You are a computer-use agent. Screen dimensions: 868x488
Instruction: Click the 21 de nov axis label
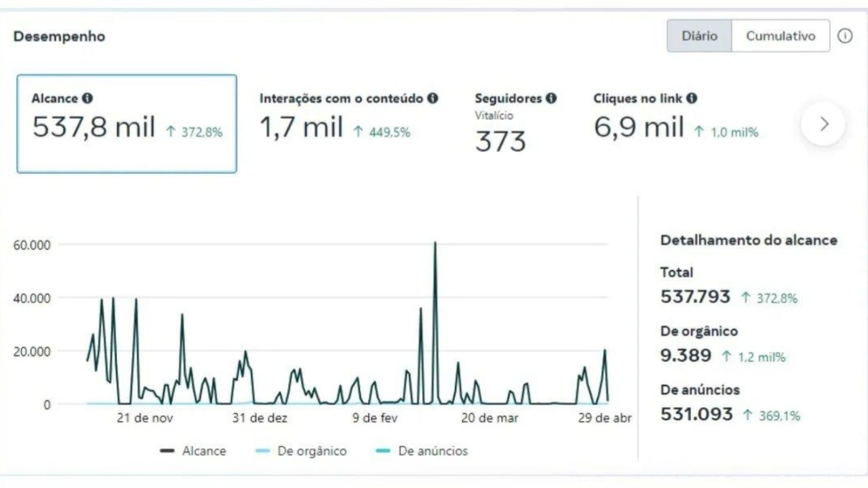[x=145, y=418]
